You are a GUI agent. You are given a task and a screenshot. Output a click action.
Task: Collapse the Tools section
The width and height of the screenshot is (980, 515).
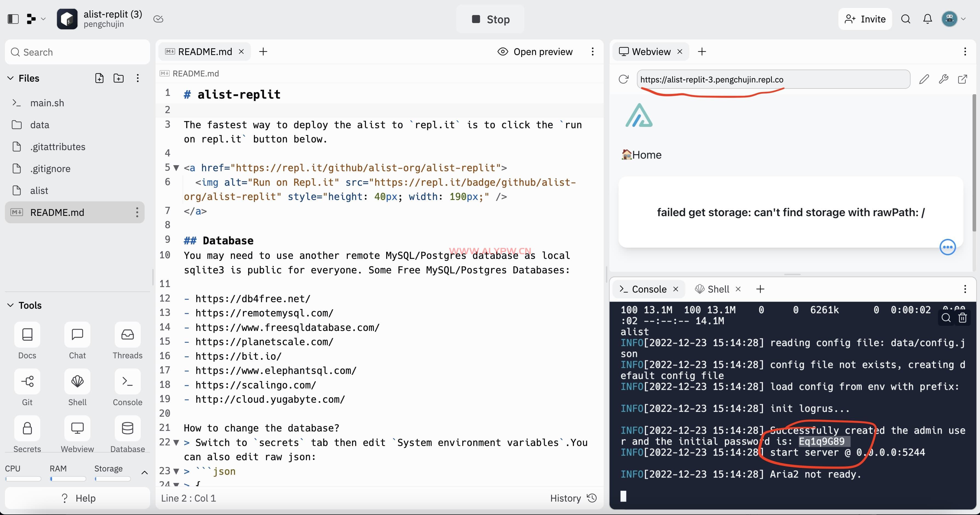pyautogui.click(x=10, y=305)
